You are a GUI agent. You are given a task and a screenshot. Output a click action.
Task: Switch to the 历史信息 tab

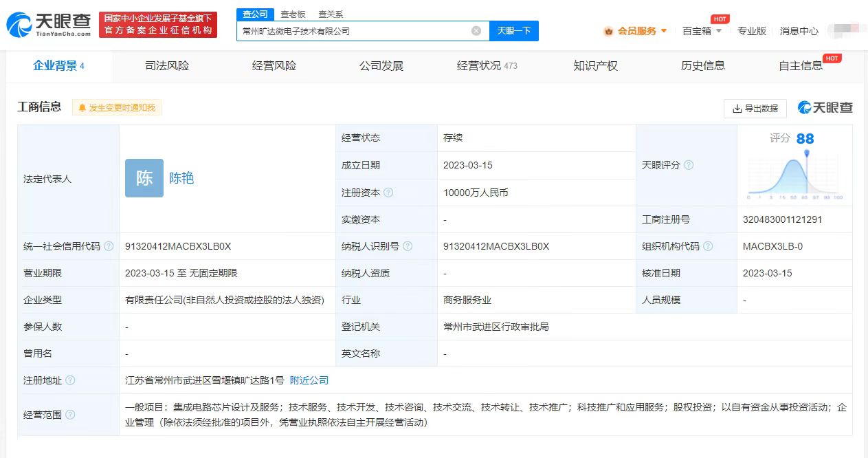pyautogui.click(x=702, y=66)
